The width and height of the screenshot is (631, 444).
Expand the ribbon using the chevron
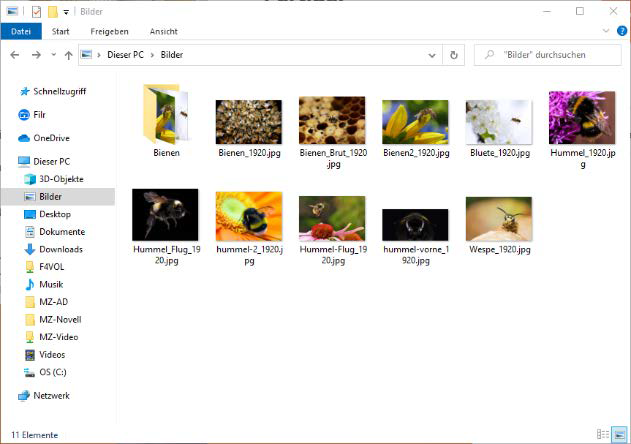(605, 31)
